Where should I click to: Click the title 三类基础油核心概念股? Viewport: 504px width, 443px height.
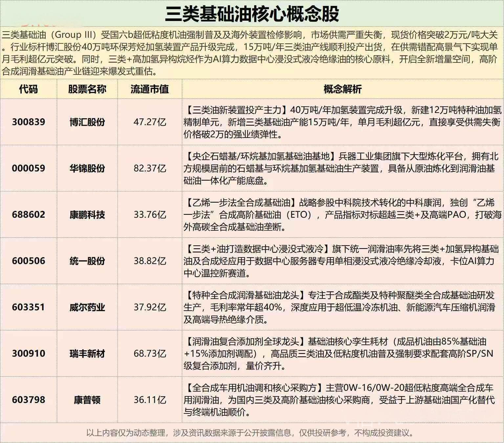point(252,14)
